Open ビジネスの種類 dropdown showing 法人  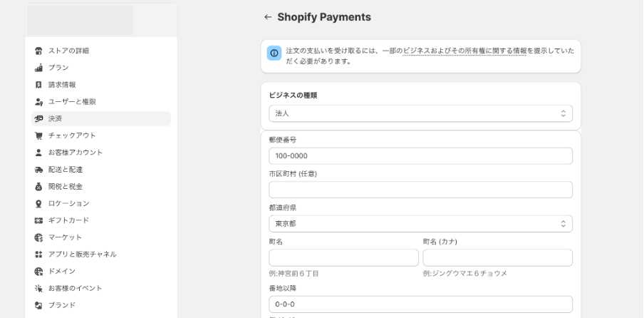(420, 113)
